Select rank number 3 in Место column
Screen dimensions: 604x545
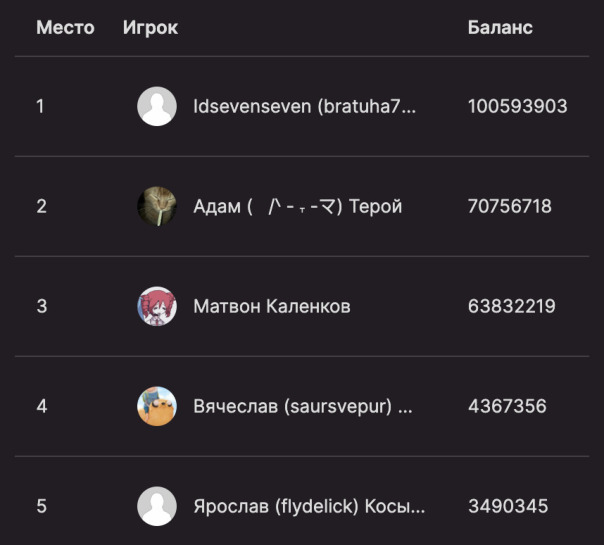(x=41, y=306)
